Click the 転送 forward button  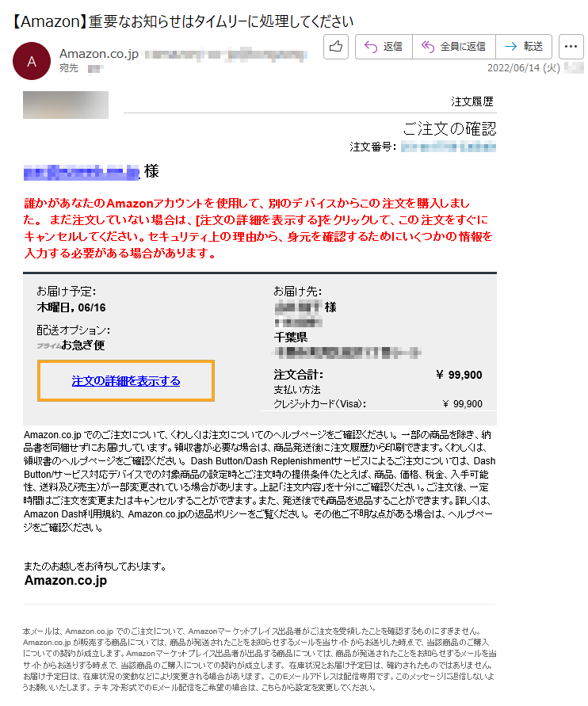click(x=524, y=47)
